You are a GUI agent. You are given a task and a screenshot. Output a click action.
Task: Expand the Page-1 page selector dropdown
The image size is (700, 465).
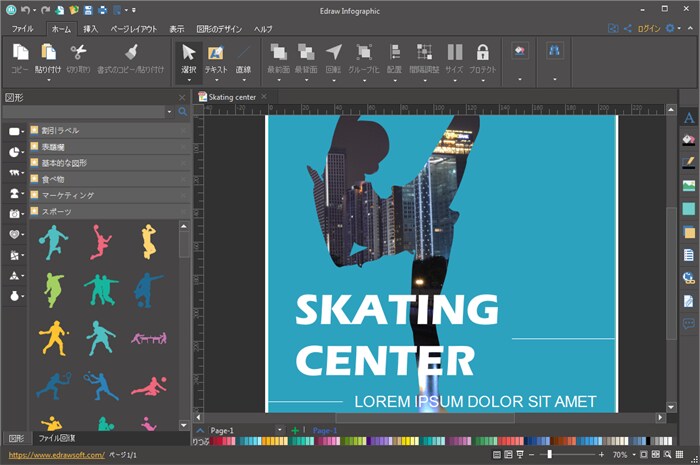coord(279,430)
